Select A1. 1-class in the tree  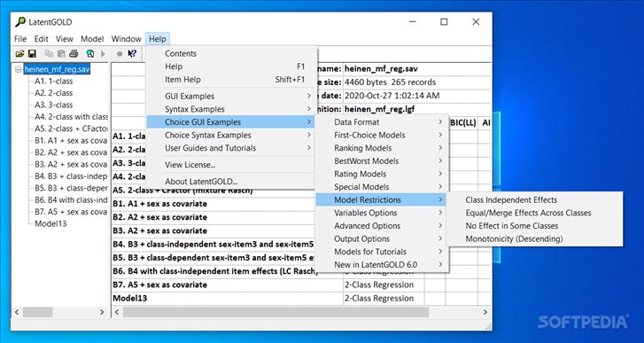click(53, 82)
